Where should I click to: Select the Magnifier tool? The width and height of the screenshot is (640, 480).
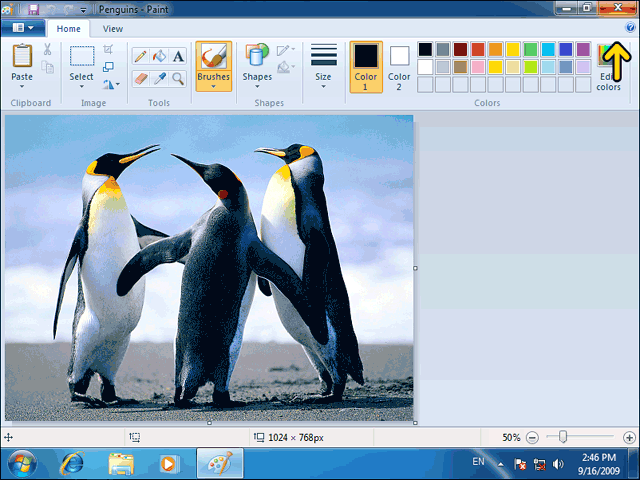(178, 78)
